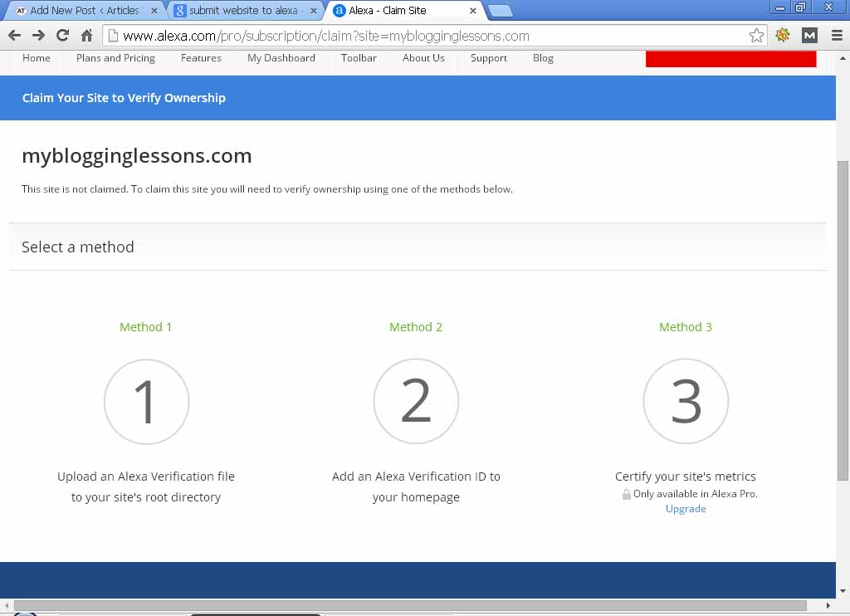
Task: Choose Method 2 circle icon
Action: pyautogui.click(x=416, y=401)
